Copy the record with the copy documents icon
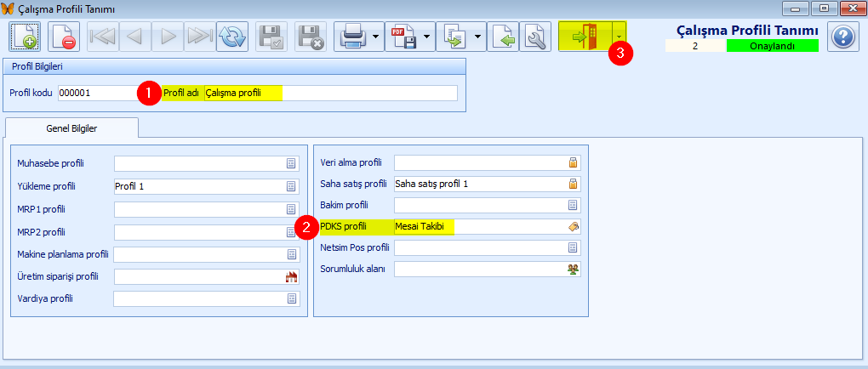The width and height of the screenshot is (868, 369). click(x=454, y=37)
